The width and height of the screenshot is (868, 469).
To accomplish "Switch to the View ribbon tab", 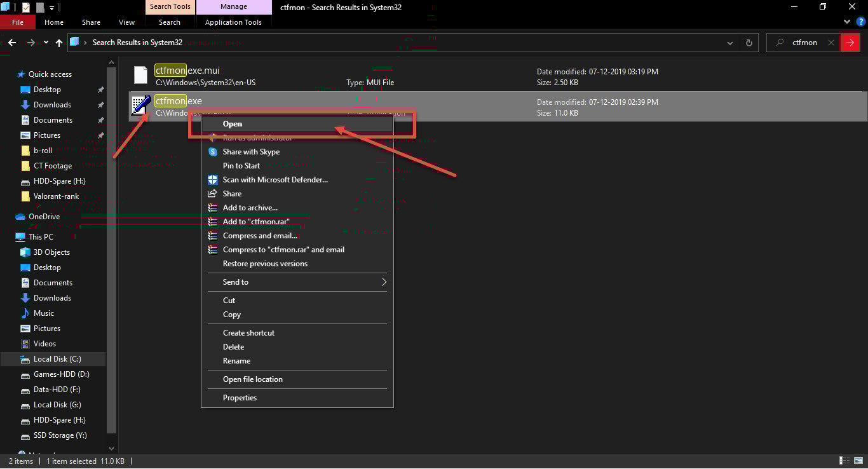I will click(126, 22).
